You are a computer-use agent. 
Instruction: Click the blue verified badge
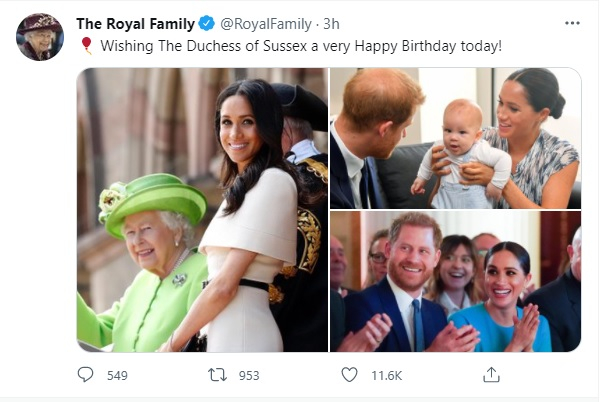tap(205, 22)
